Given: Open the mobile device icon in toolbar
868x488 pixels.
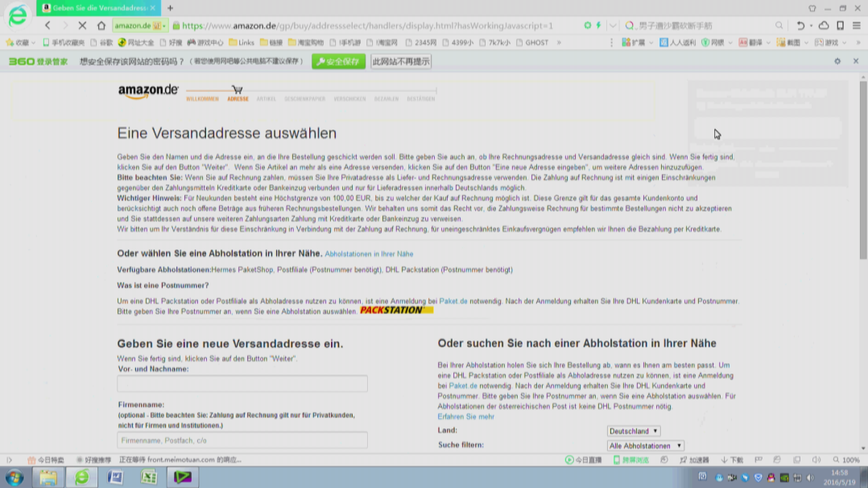Looking at the screenshot, I should [841, 26].
